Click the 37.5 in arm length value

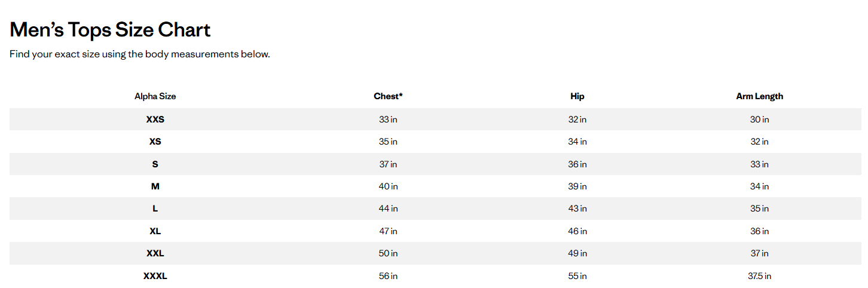click(759, 276)
